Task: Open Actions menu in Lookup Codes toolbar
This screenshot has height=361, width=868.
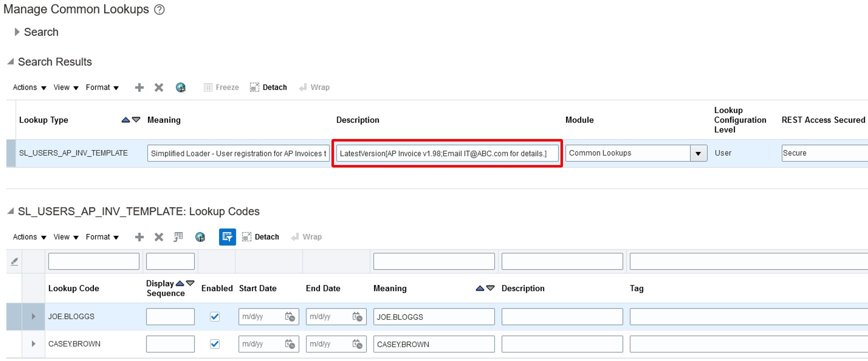Action: (29, 237)
